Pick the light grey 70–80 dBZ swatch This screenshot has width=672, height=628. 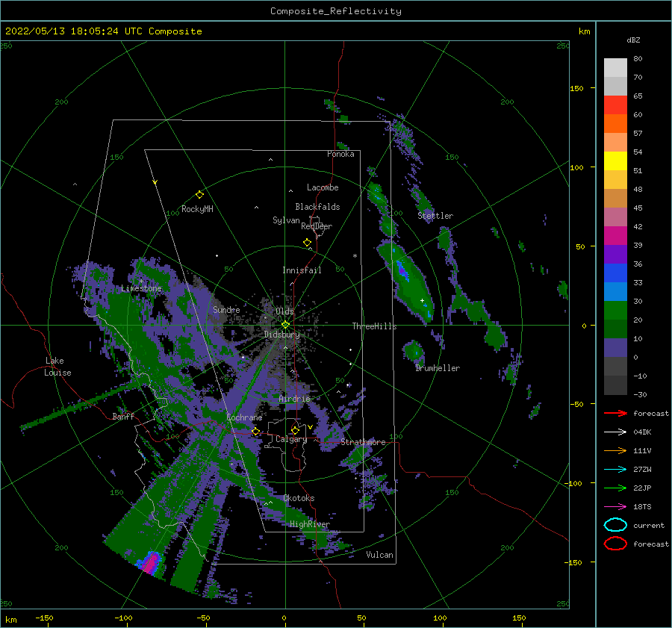pos(615,68)
